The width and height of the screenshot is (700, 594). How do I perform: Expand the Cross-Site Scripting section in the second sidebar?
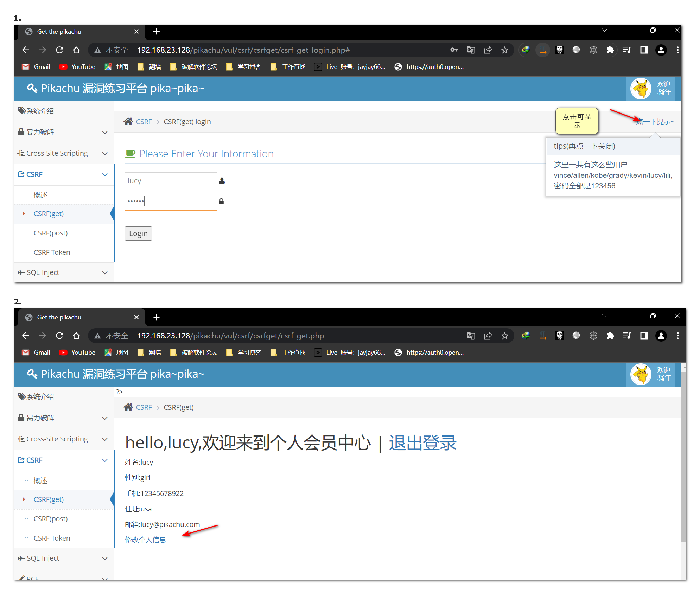click(x=63, y=439)
